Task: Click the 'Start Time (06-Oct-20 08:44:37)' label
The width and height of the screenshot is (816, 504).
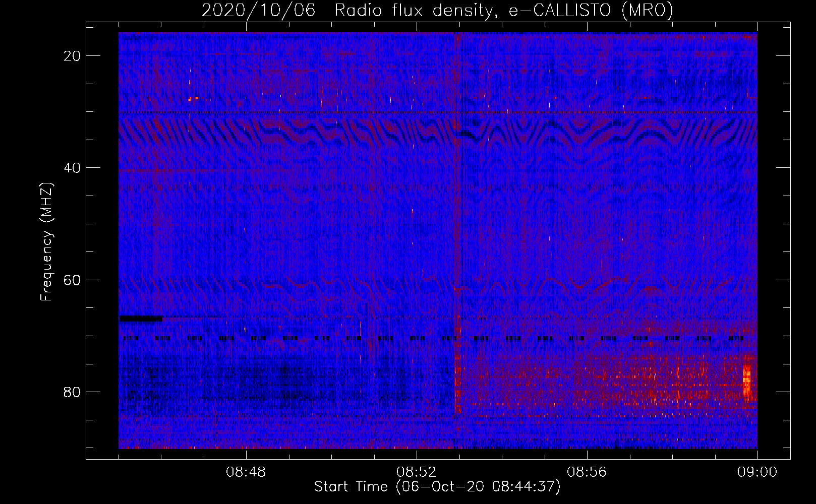Action: tap(437, 487)
